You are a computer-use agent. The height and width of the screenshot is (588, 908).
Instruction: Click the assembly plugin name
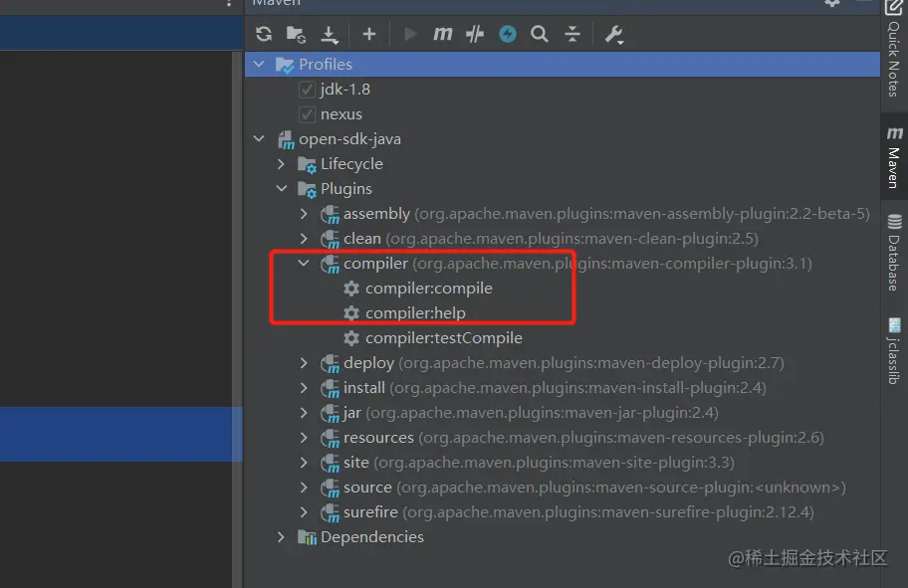(x=377, y=214)
